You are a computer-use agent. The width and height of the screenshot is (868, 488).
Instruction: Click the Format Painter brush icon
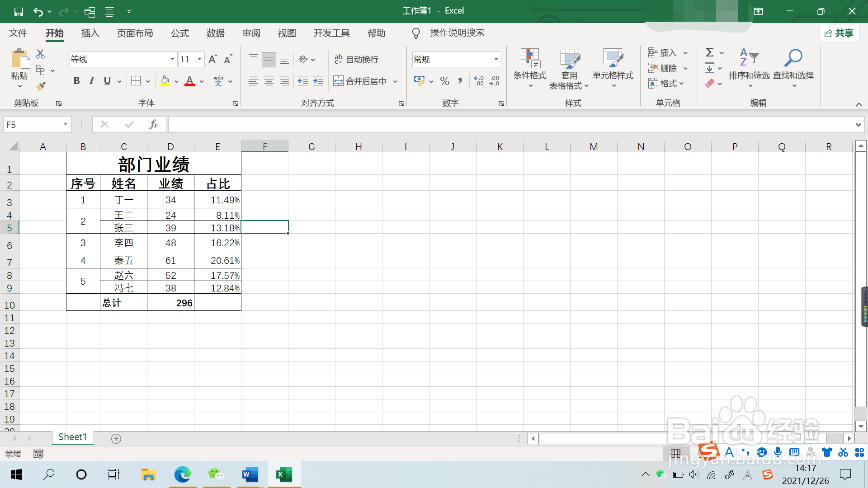pyautogui.click(x=41, y=85)
